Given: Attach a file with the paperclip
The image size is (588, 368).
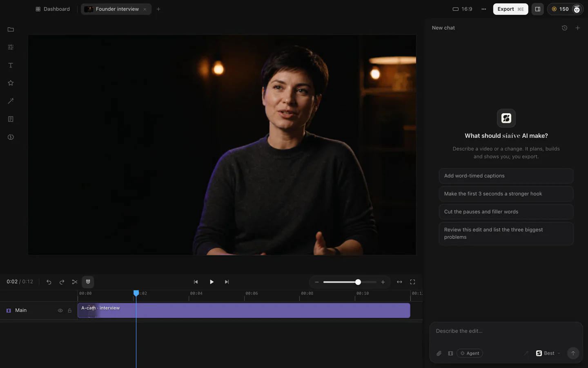Looking at the screenshot, I should point(439,353).
